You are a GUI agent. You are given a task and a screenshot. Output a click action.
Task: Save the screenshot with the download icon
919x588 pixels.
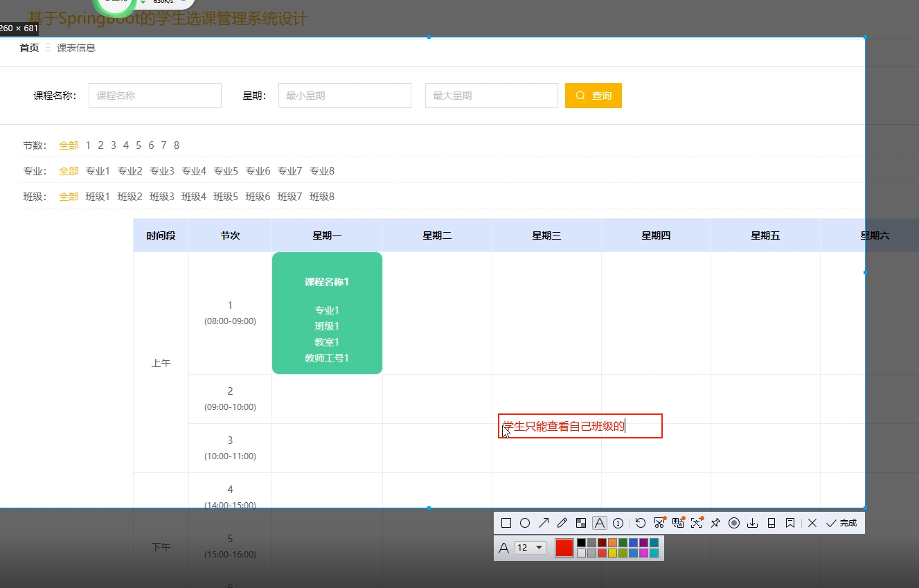[753, 523]
